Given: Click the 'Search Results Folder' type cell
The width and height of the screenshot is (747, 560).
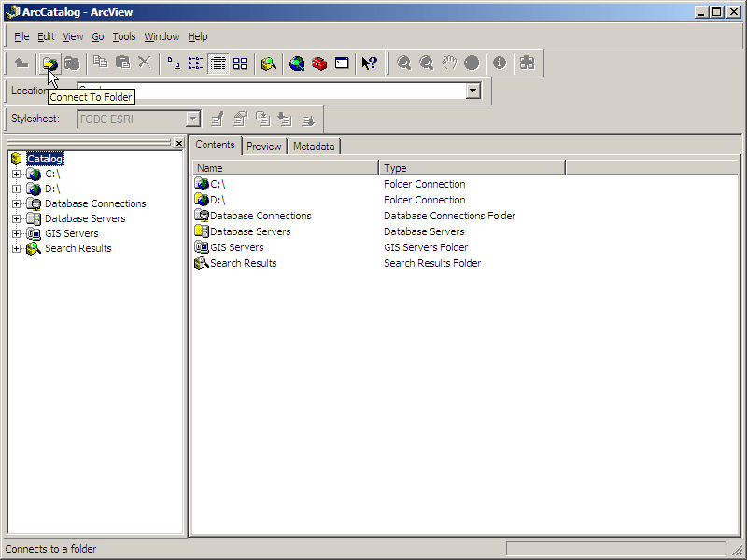Looking at the screenshot, I should click(432, 263).
